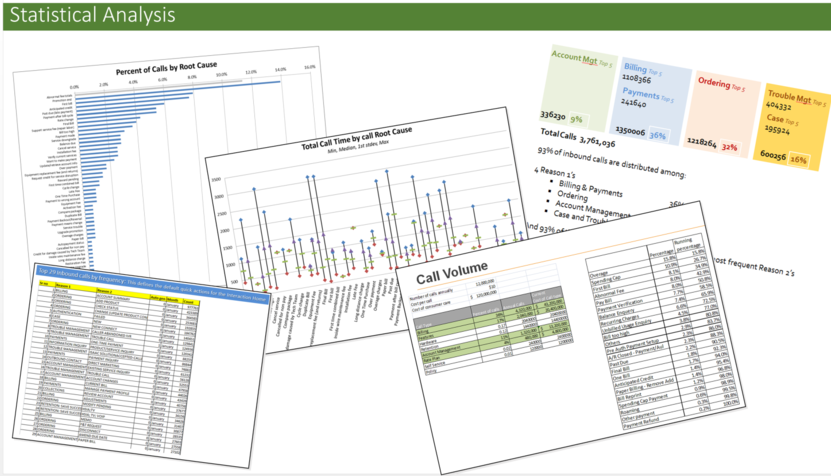Click the 241640 Payments value
This screenshot has height=476, width=831.
pyautogui.click(x=634, y=103)
